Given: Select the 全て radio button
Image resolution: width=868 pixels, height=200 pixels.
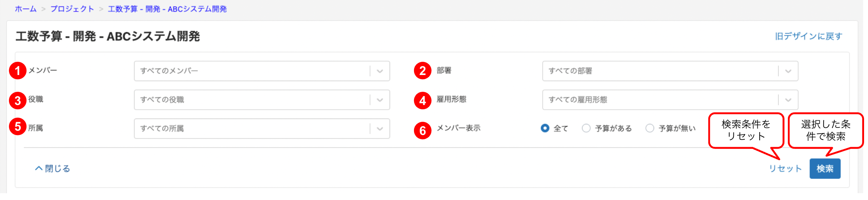Looking at the screenshot, I should pyautogui.click(x=545, y=128).
